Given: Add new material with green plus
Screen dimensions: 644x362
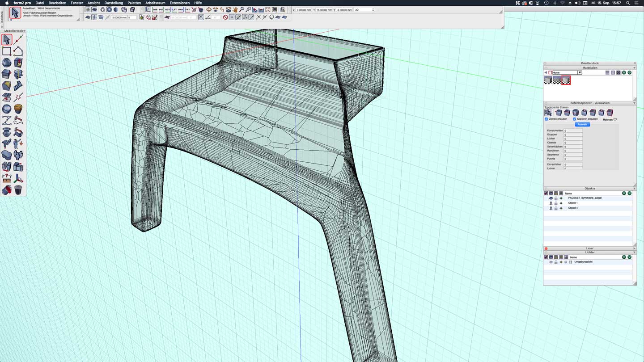Looking at the screenshot, I should tap(624, 72).
